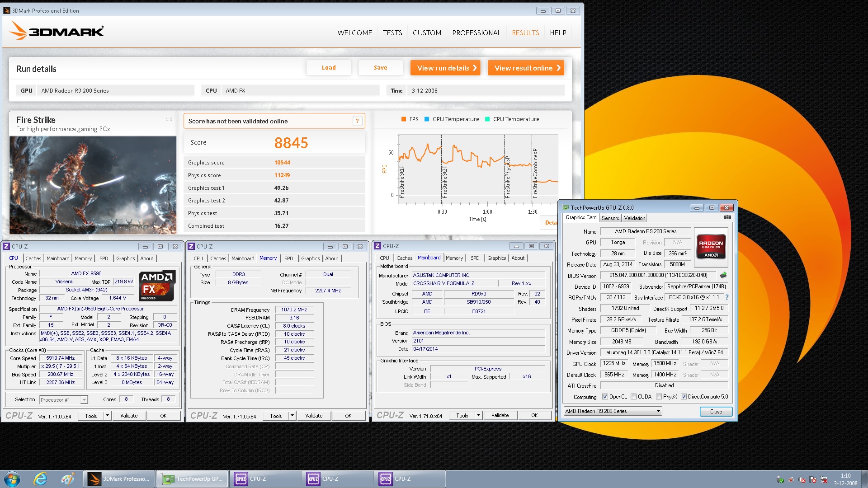Click the Physics score value 11249
The height and width of the screenshot is (488, 868).
pos(282,175)
